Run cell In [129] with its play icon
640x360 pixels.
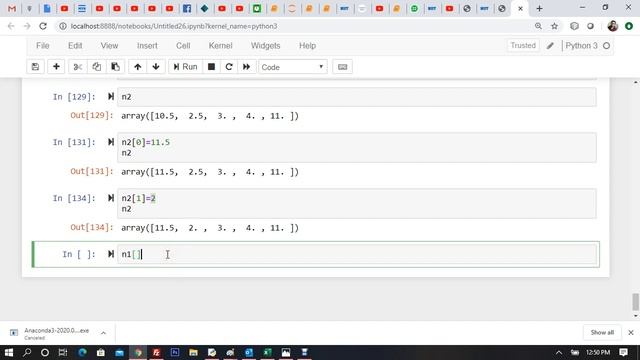click(x=111, y=97)
